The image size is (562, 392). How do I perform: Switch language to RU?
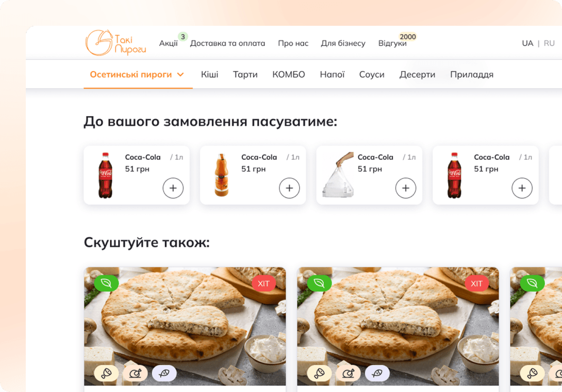coord(549,43)
